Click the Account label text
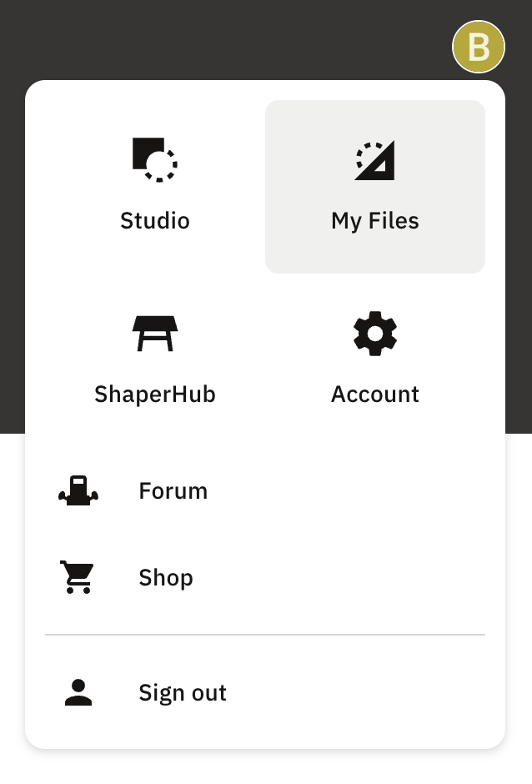 coord(374,394)
